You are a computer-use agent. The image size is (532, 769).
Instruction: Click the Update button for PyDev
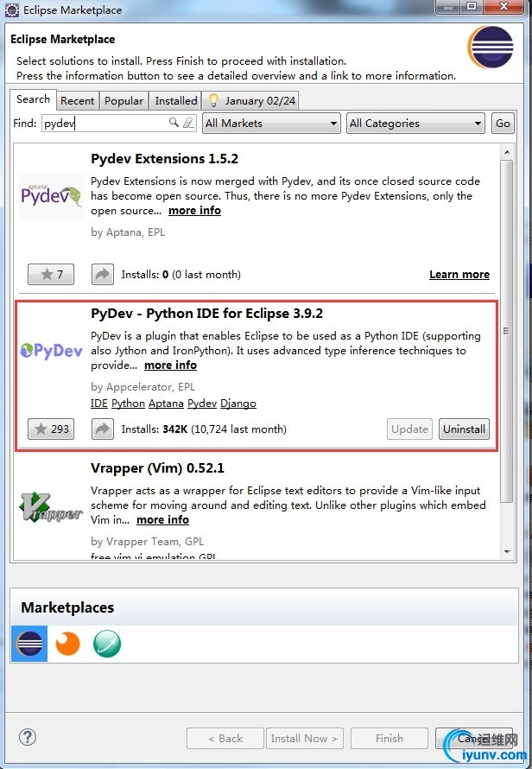409,429
